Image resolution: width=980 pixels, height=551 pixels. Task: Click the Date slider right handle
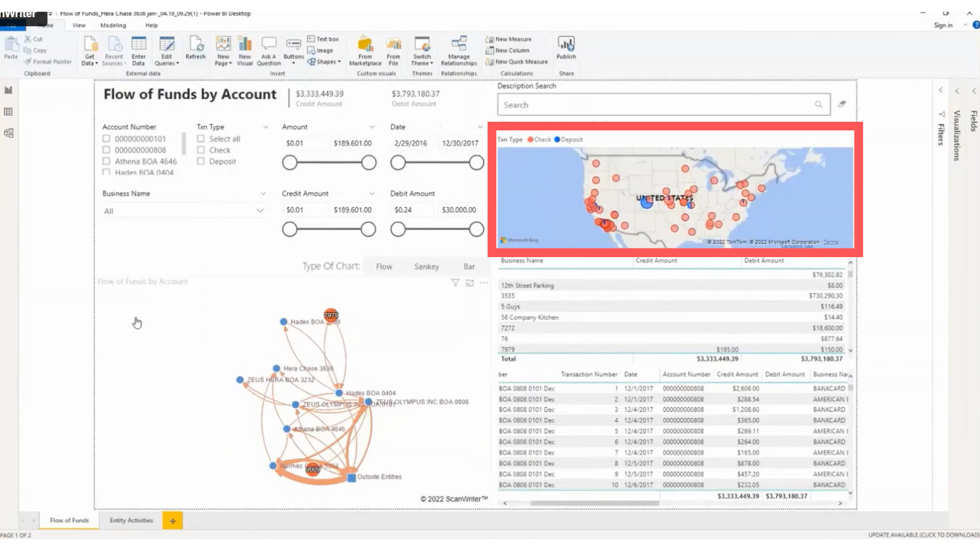click(x=477, y=162)
